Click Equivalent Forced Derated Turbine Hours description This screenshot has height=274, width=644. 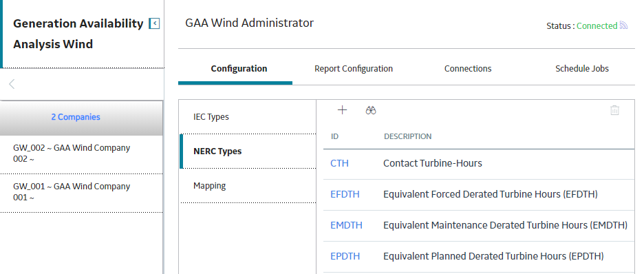[x=491, y=194]
